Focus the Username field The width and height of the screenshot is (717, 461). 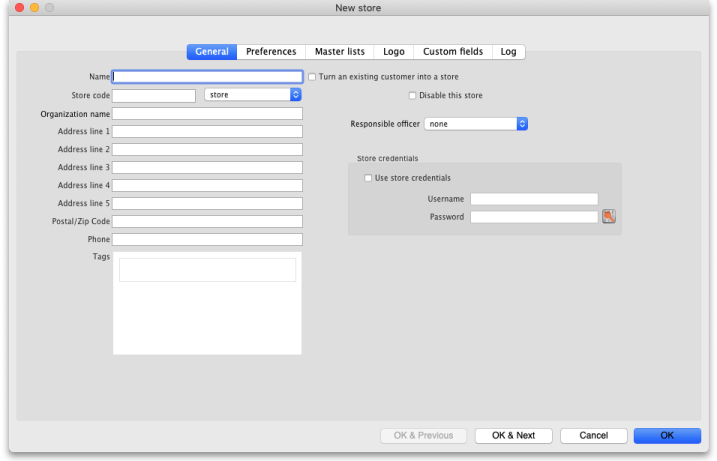click(x=534, y=199)
